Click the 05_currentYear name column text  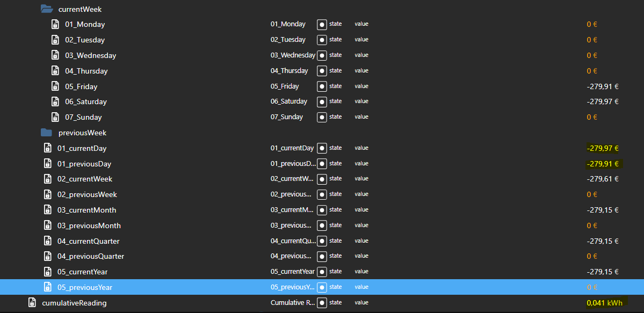[x=292, y=272]
